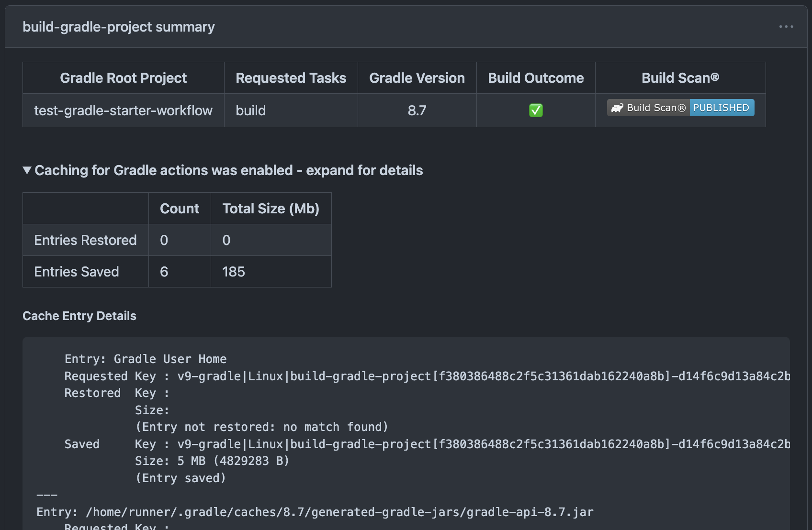This screenshot has width=812, height=530.
Task: Select the 'Size: 5 MB (4829283 B)' line
Action: pos(212,461)
